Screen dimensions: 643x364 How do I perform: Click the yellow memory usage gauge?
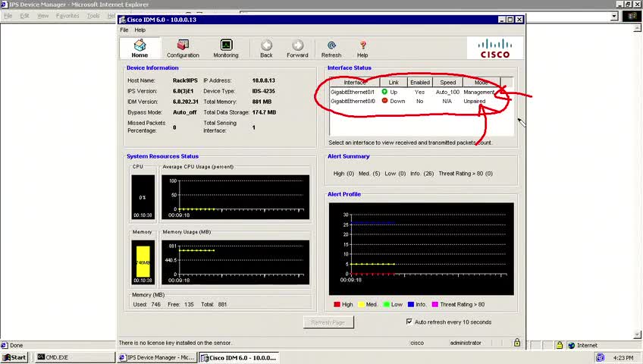143,262
